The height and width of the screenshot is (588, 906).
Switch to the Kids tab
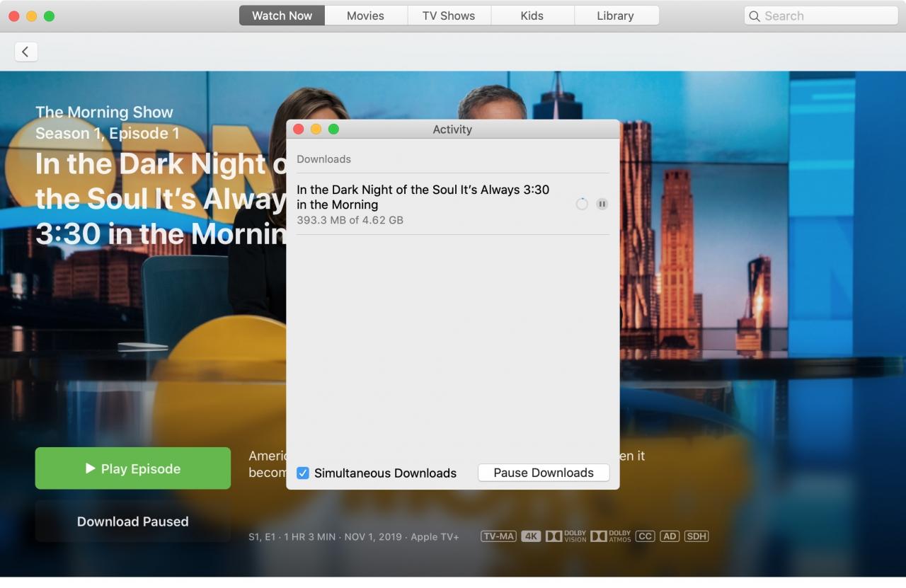[532, 16]
